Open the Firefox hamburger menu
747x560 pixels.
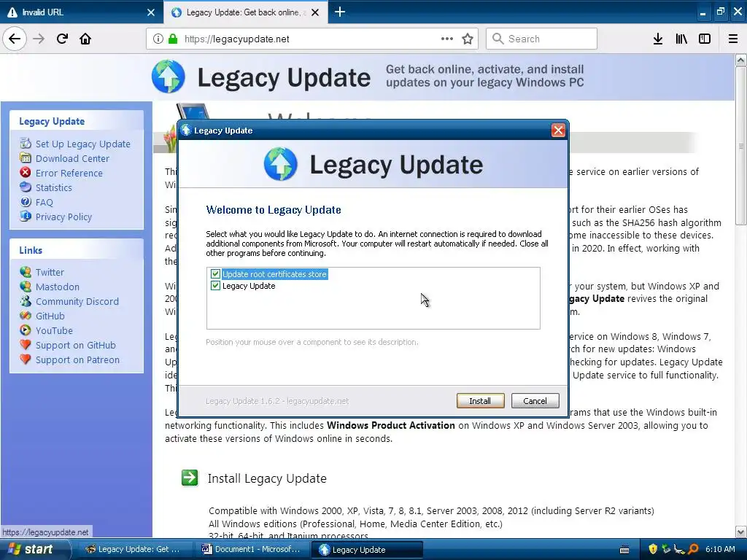733,39
